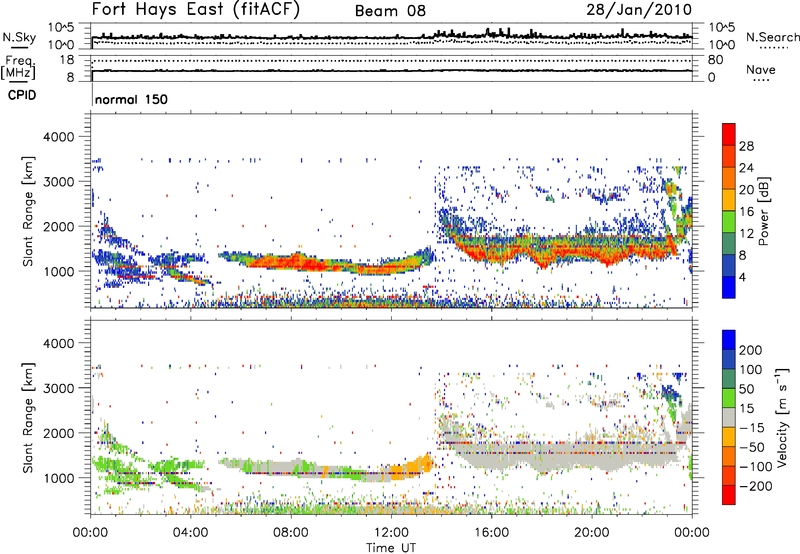
Task: Click the "3000" tick in the velocity panel
Action: [58, 388]
